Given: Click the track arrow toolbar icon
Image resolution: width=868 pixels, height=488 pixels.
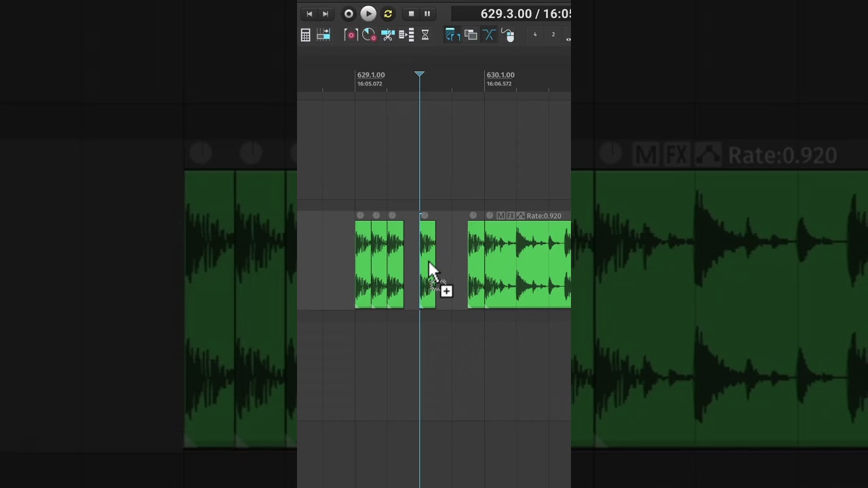Looking at the screenshot, I should point(323,35).
